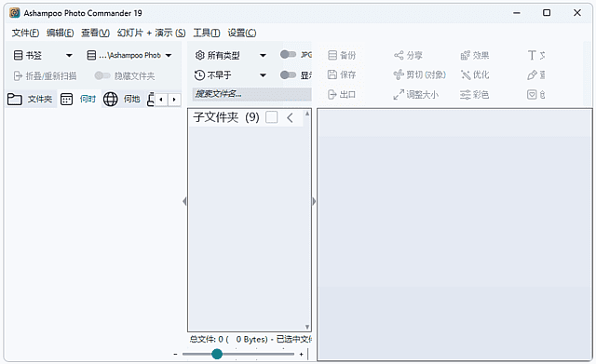Viewport: 596px width, 364px height.
Task: Click the right splitter arrow beside the file list
Action: tap(314, 201)
